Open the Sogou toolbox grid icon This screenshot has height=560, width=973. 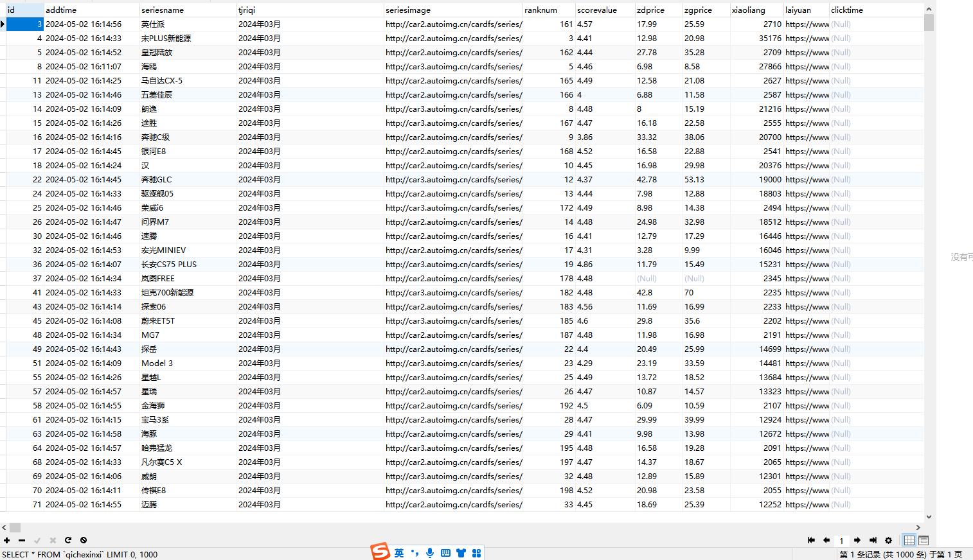click(x=476, y=553)
